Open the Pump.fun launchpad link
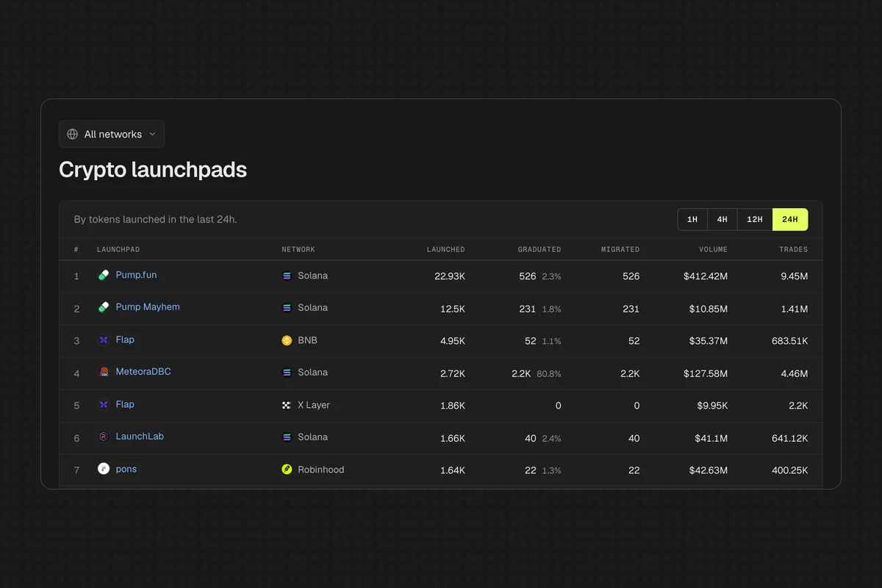The image size is (882, 588). 136,275
